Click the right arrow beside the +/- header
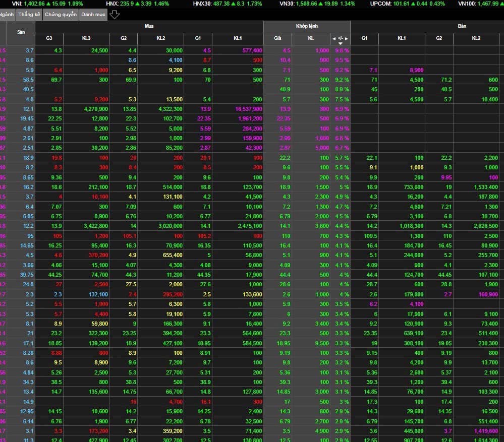 347,38
